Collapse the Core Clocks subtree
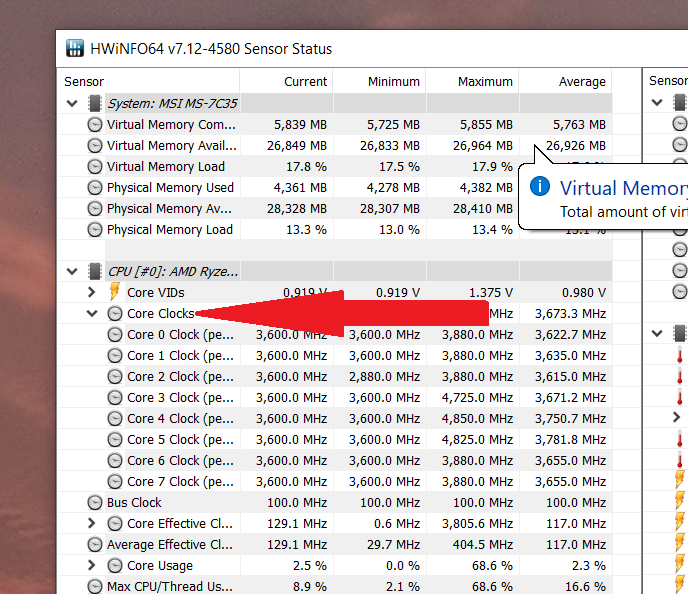The height and width of the screenshot is (594, 688). [x=92, y=313]
